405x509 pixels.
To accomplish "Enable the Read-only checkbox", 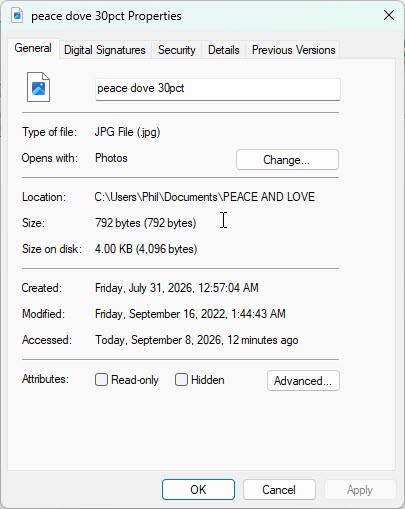I will click(x=101, y=380).
